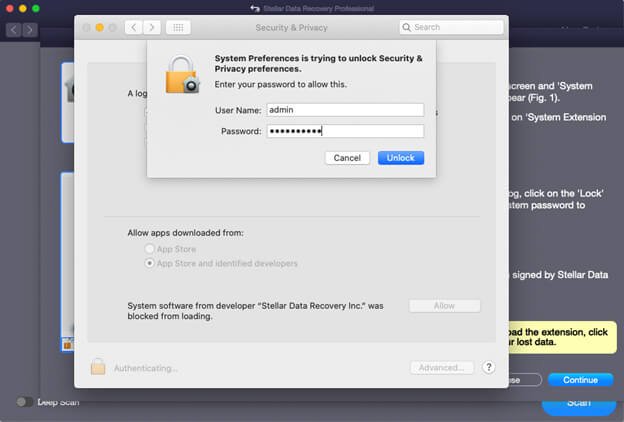Go forward in Security & Privacy window

(151, 27)
